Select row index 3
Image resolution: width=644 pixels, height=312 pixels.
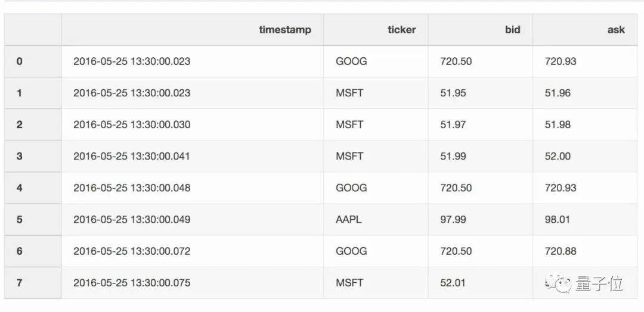tap(20, 156)
